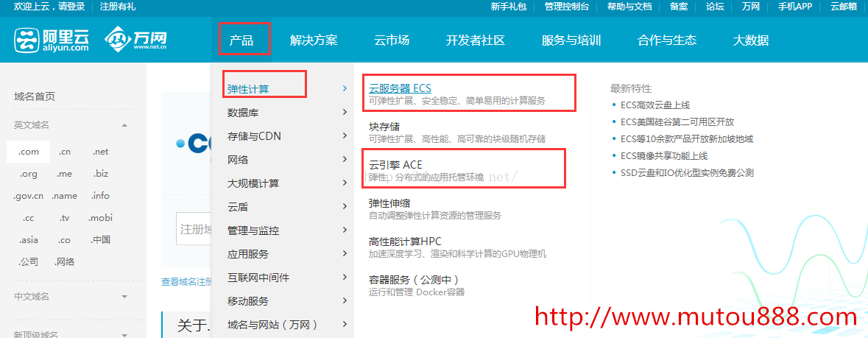This screenshot has width=868, height=338.
Task: Select the .网络 domain suffix
Action: pos(64,262)
